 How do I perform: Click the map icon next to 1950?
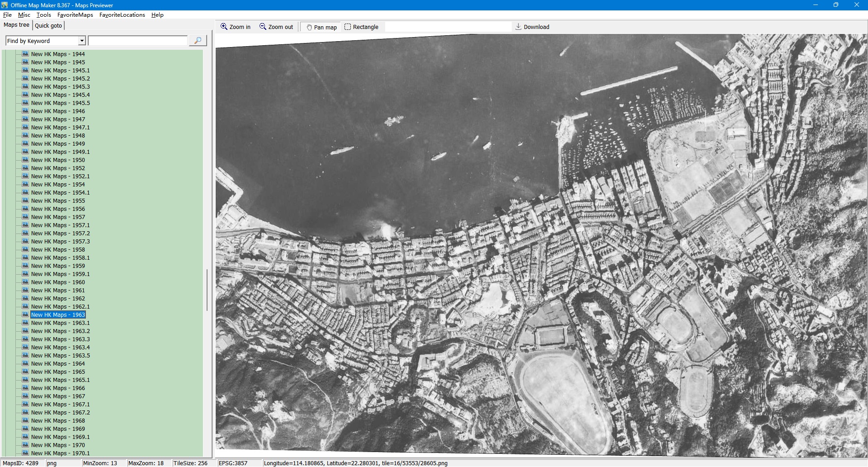(x=25, y=160)
